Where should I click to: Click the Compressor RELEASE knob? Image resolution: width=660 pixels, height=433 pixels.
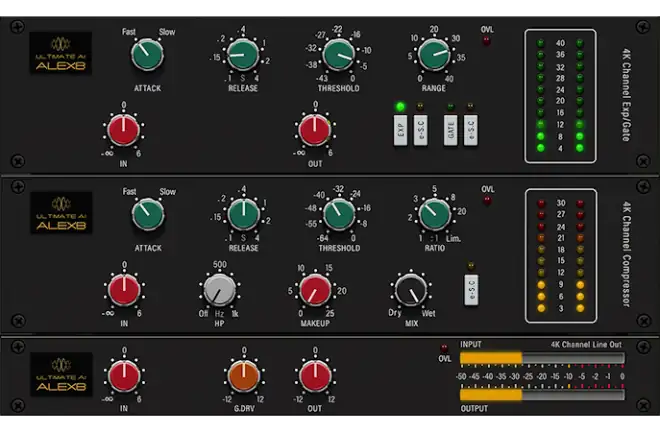243,215
